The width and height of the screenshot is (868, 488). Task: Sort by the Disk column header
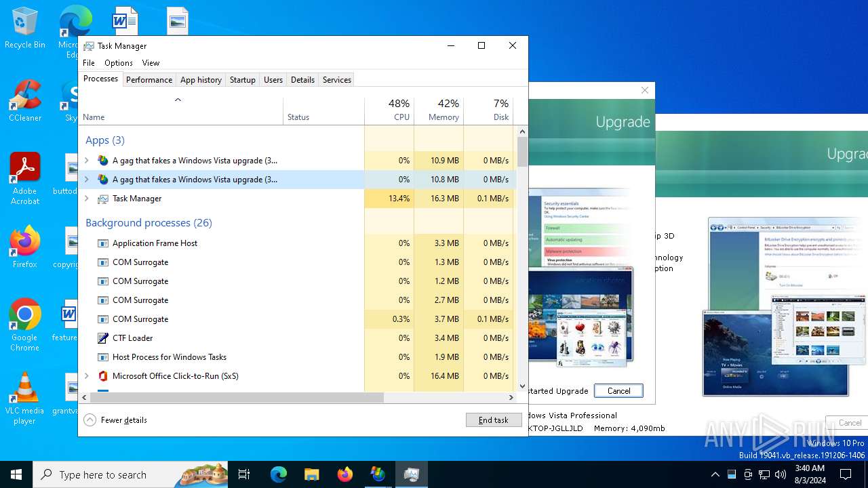point(488,110)
